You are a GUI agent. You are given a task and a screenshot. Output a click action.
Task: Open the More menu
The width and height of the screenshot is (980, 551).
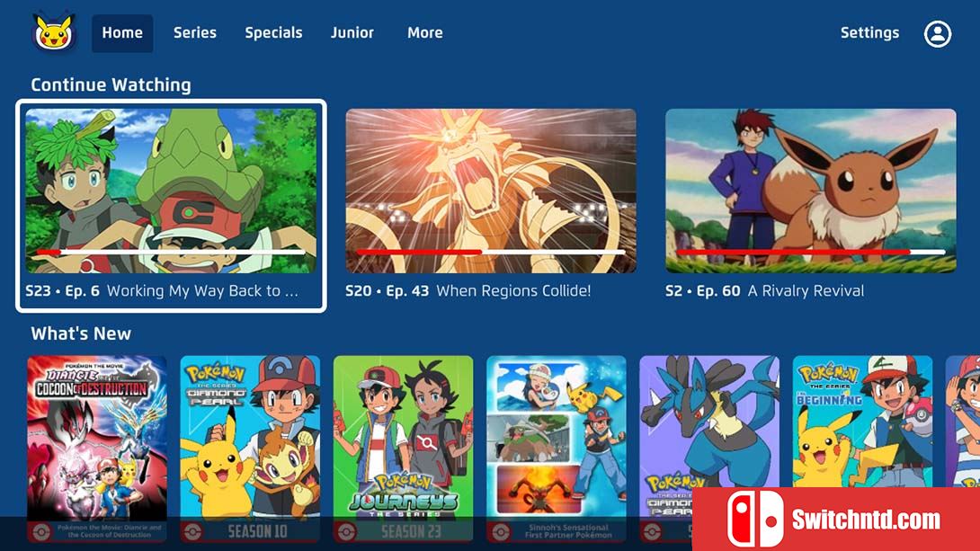pyautogui.click(x=425, y=33)
